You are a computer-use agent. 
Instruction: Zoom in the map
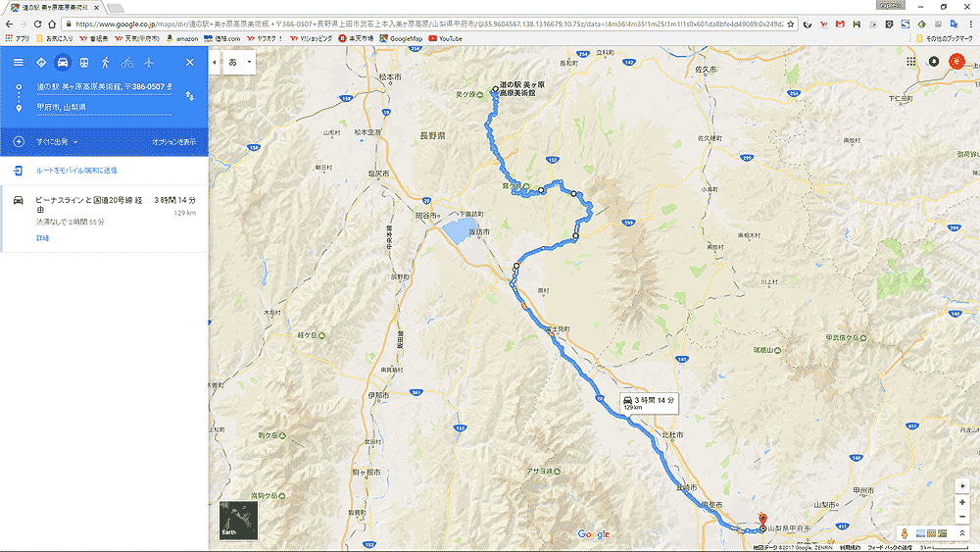click(962, 502)
